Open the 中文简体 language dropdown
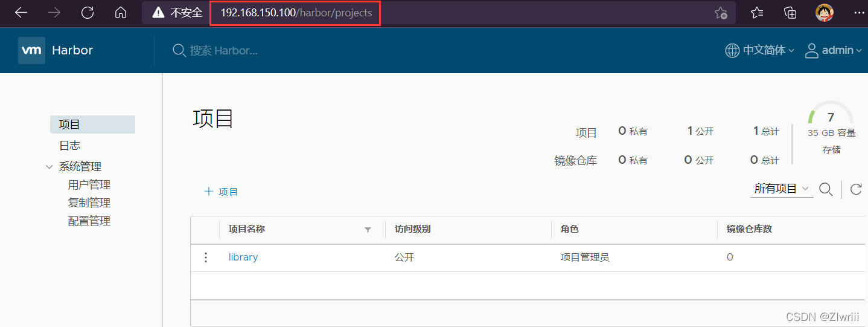 (x=768, y=50)
